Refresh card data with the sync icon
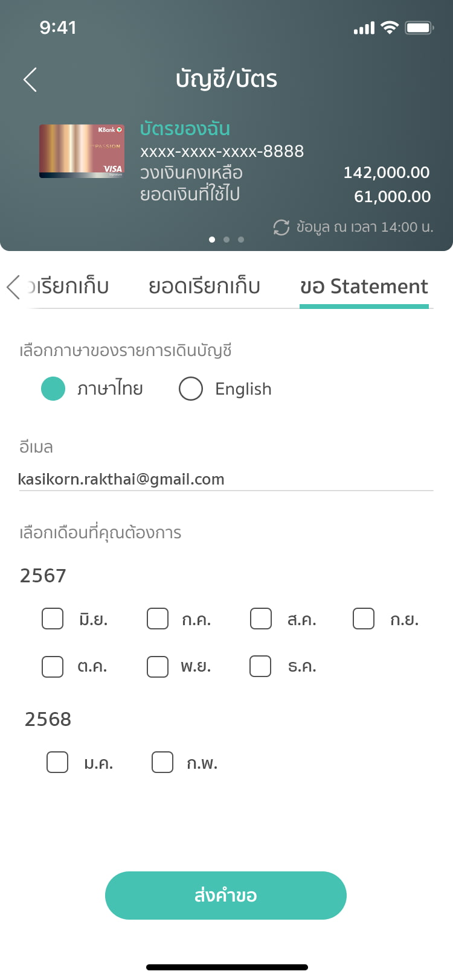The image size is (453, 980). [281, 227]
